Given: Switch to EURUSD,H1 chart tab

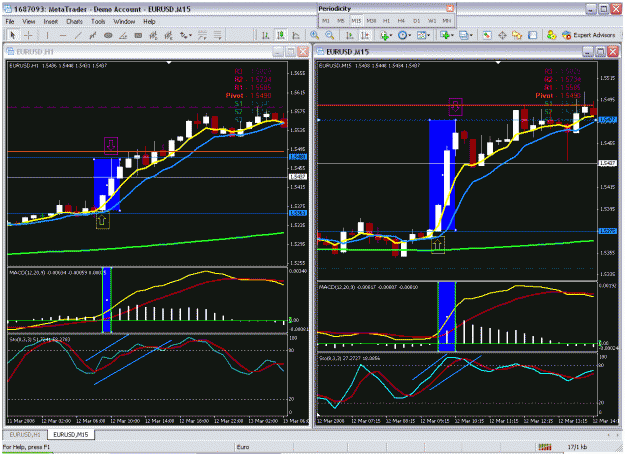Looking at the screenshot, I should pos(25,434).
